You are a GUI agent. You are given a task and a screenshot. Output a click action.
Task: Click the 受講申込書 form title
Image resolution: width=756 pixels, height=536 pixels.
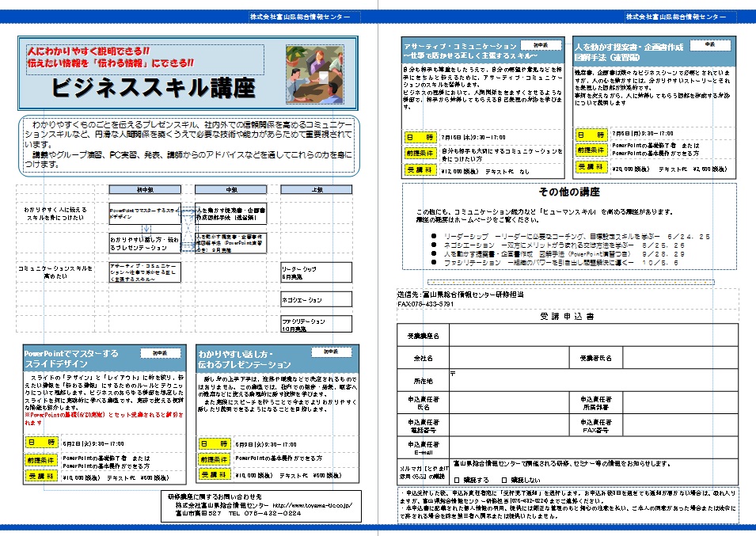click(567, 316)
